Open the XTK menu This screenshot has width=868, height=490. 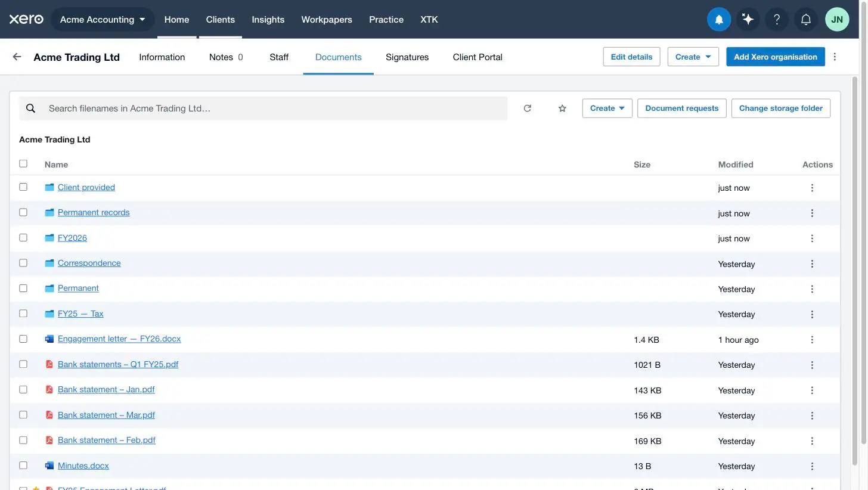[x=429, y=20]
